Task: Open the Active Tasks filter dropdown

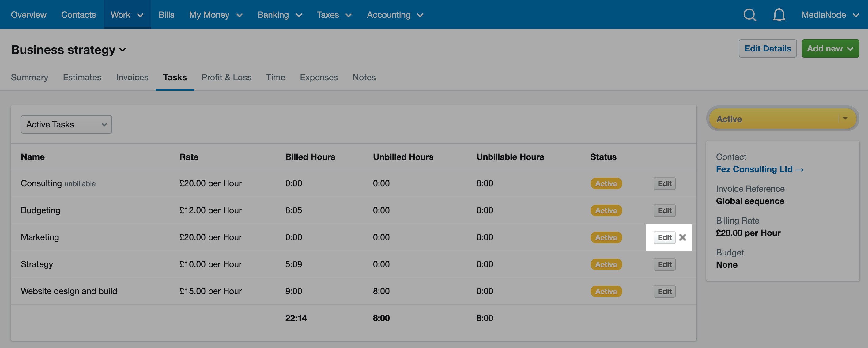Action: [66, 125]
